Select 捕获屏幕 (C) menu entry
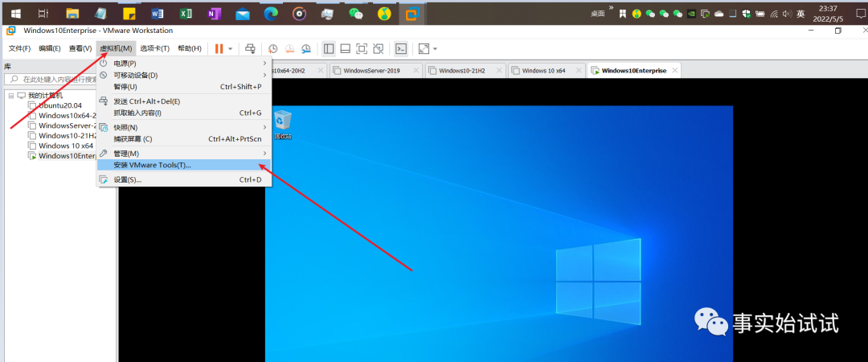 tap(184, 139)
